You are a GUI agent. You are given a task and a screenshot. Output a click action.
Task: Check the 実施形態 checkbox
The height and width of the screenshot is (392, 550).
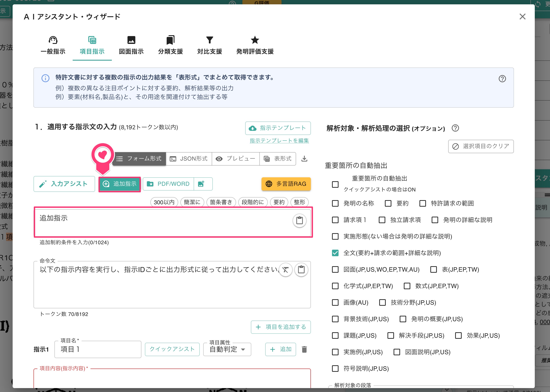tap(335, 236)
